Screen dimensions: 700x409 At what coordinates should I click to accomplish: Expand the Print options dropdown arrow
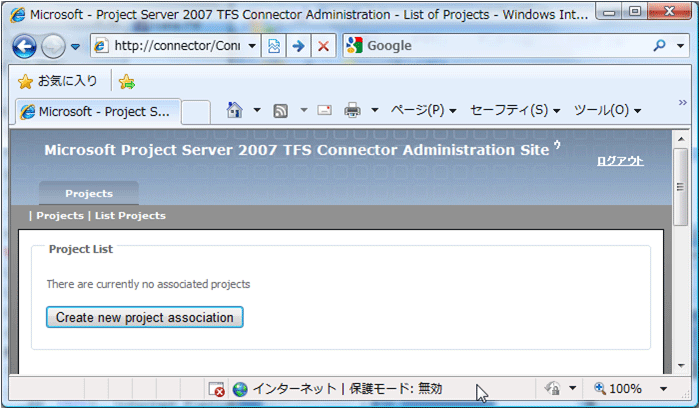(375, 110)
